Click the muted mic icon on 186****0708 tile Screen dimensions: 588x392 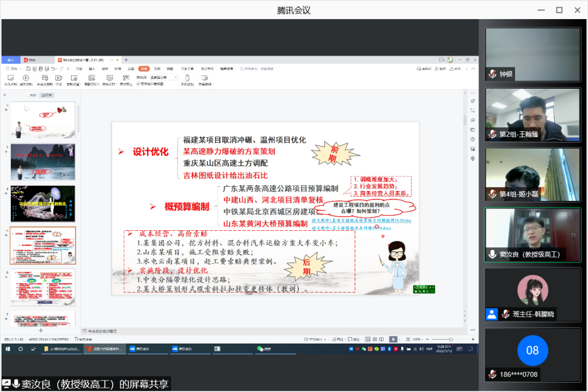click(492, 374)
